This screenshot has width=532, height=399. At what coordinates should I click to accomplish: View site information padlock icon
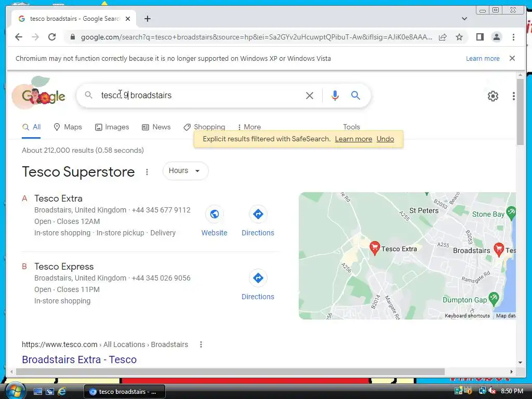[x=72, y=37]
